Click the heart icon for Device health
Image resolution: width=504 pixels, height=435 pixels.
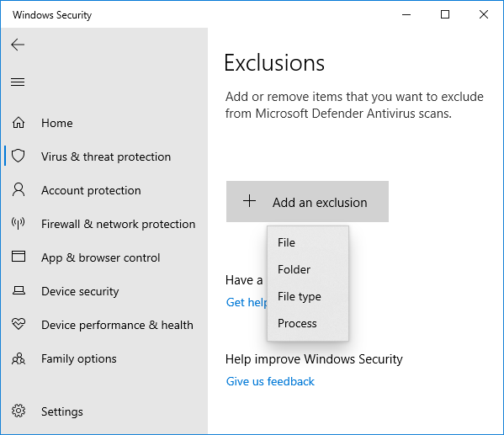coord(19,324)
